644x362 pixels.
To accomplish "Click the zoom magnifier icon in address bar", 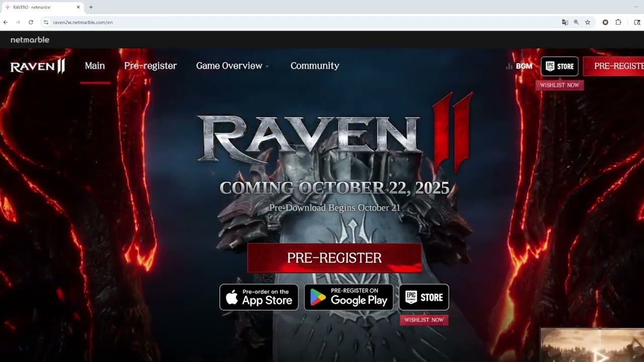I will pos(576,22).
